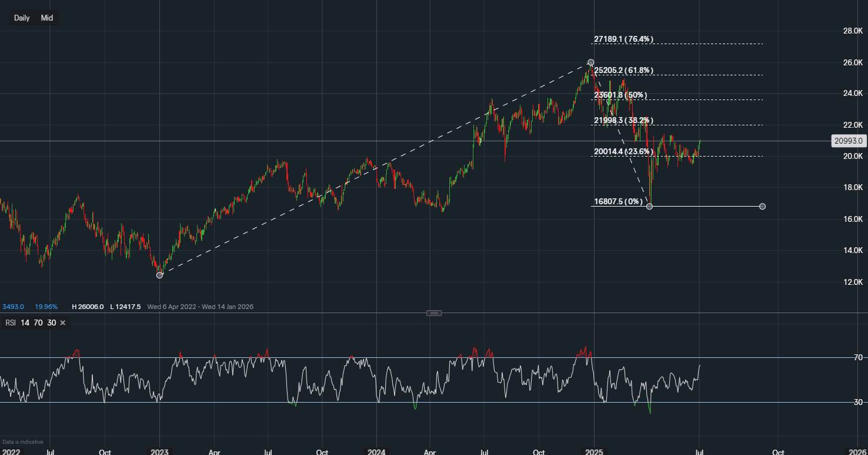The height and width of the screenshot is (455, 868).
Task: Remove the RSI indicator with its X icon
Action: [62, 323]
